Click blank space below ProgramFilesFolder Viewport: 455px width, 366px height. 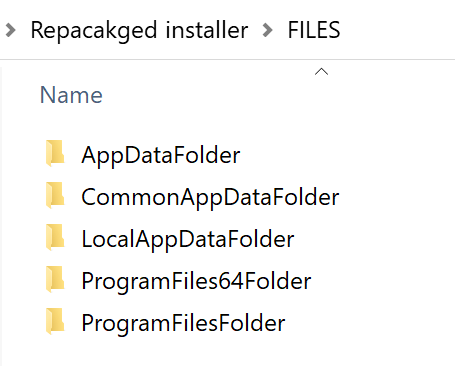(x=227, y=352)
